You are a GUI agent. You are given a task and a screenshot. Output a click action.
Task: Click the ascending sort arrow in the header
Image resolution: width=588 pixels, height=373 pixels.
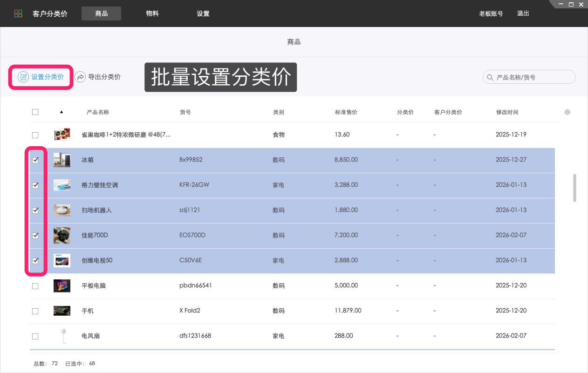[62, 112]
